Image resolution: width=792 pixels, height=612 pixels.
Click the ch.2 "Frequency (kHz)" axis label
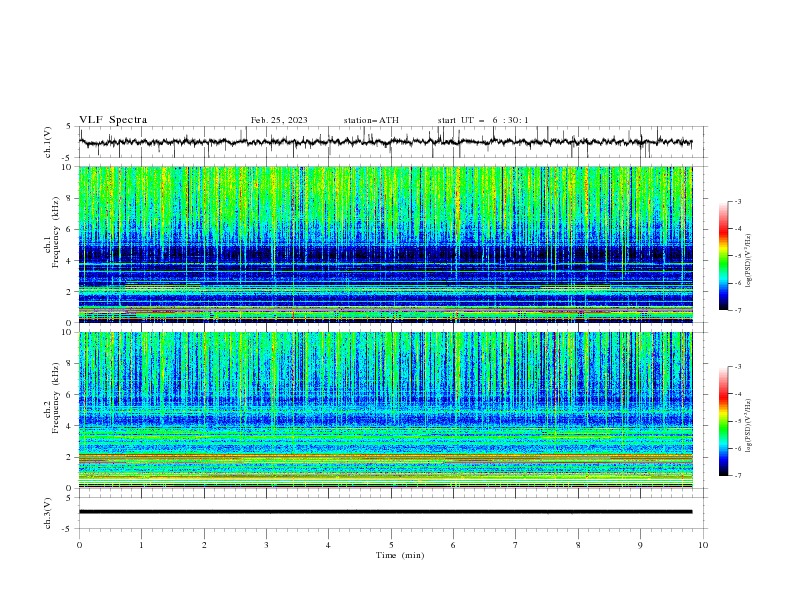pos(55,397)
